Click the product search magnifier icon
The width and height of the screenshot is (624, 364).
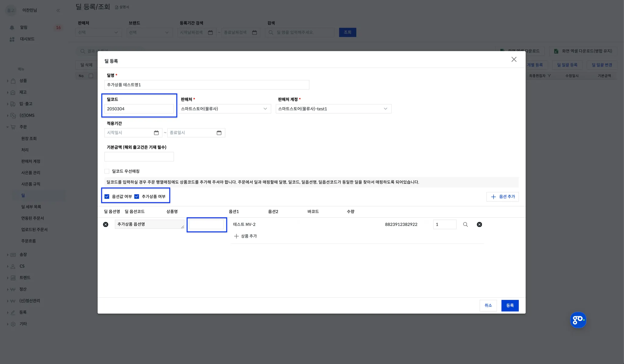coord(465,224)
